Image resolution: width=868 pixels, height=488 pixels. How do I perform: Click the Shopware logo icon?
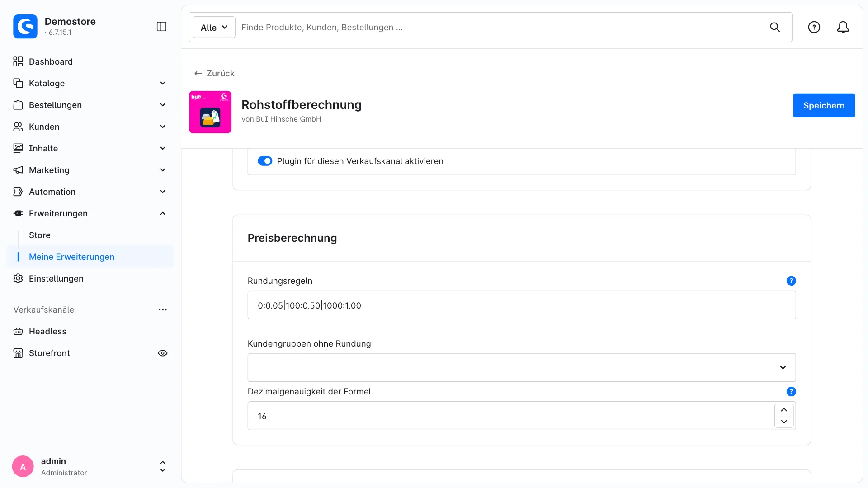coord(25,27)
